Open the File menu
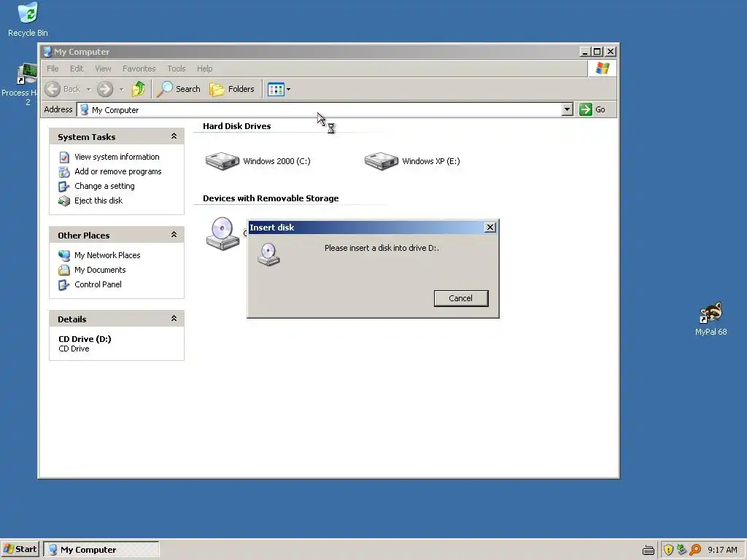Viewport: 747px width, 560px height. pos(53,69)
